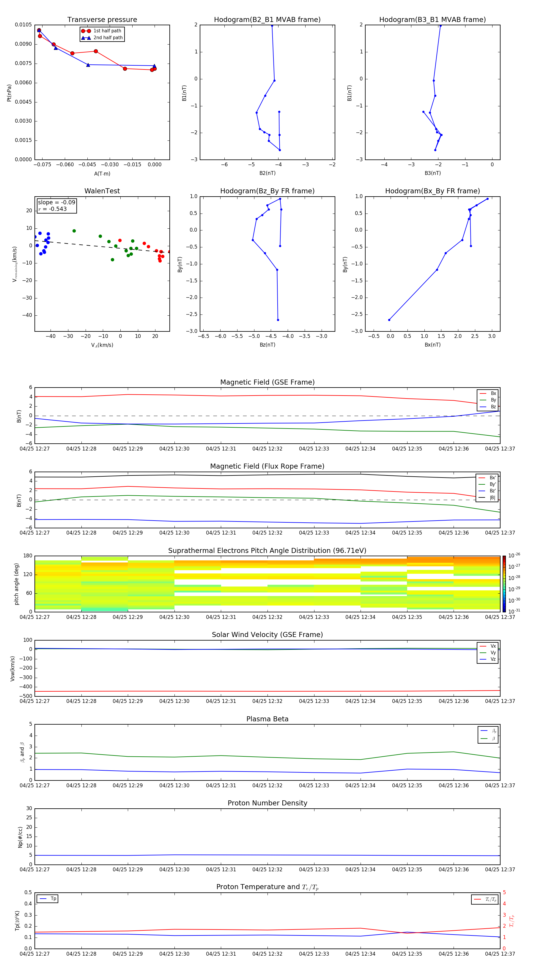Click the "Proton Temperature and Te/Tp" title
This screenshot has height=980, width=535.
pos(267,887)
